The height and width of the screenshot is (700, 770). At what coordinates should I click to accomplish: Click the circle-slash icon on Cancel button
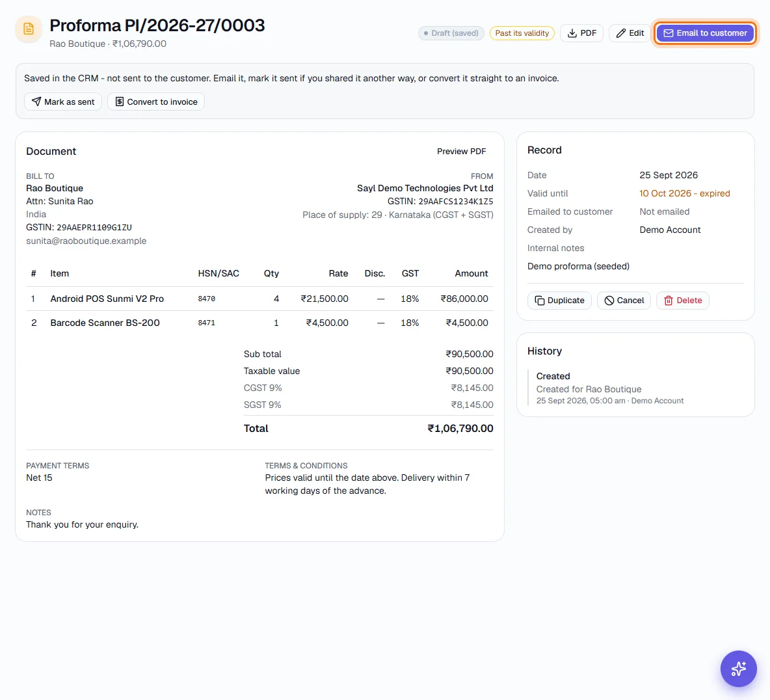609,301
